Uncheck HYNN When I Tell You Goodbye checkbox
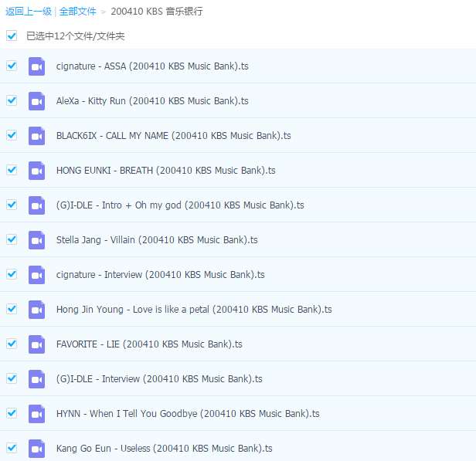The width and height of the screenshot is (476, 461). pyautogui.click(x=12, y=413)
